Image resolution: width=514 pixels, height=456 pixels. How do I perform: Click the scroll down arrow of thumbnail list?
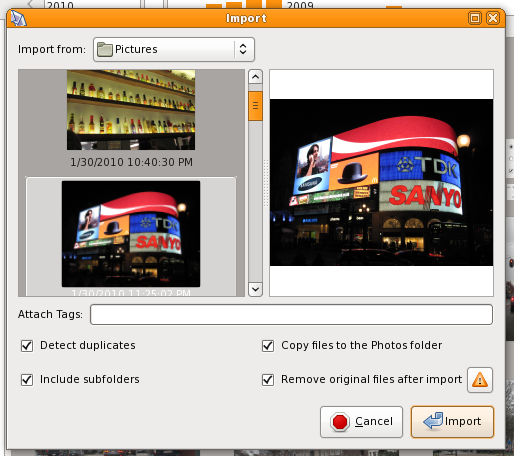[x=255, y=289]
